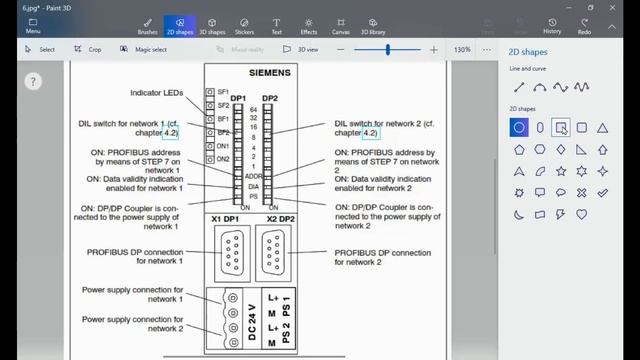
Task: Collapse the ribbon with the chevron
Action: click(x=612, y=27)
